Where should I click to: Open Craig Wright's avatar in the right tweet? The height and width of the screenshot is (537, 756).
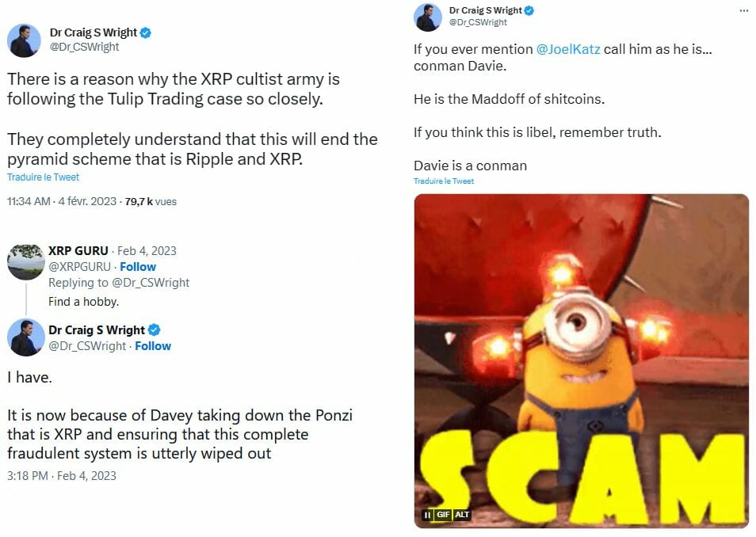tap(428, 17)
